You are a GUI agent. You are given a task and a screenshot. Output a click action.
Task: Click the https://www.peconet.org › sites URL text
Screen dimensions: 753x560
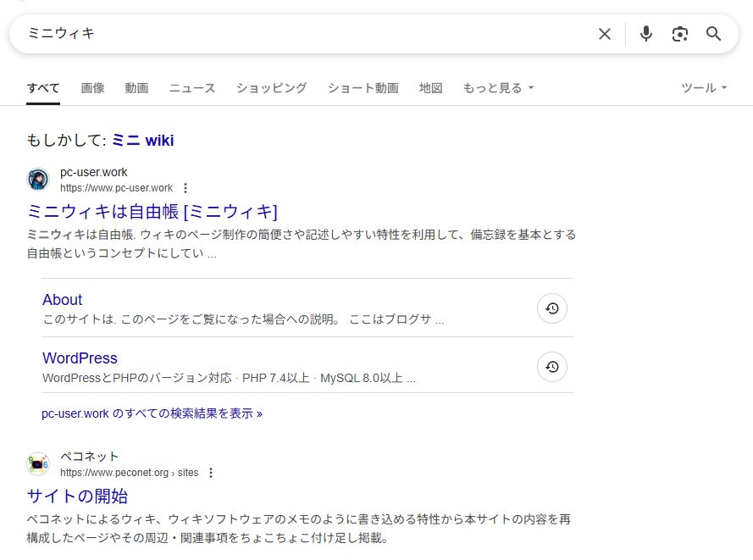(x=130, y=473)
